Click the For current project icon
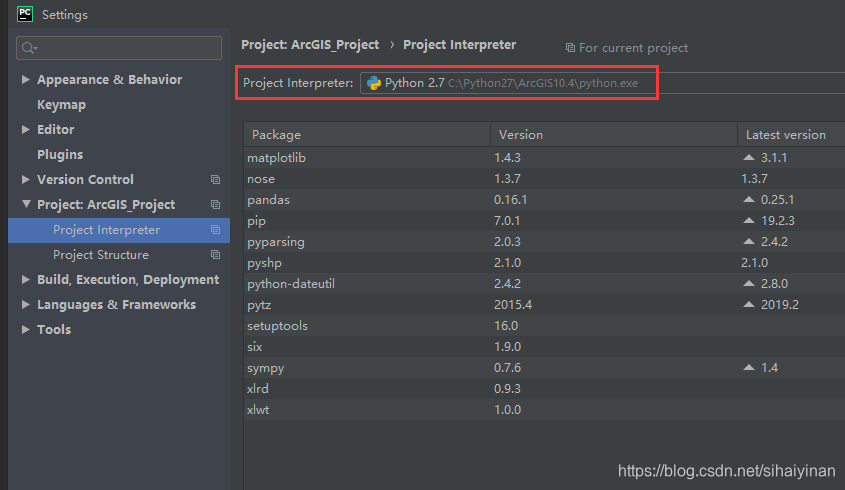This screenshot has height=490, width=845. click(x=570, y=48)
